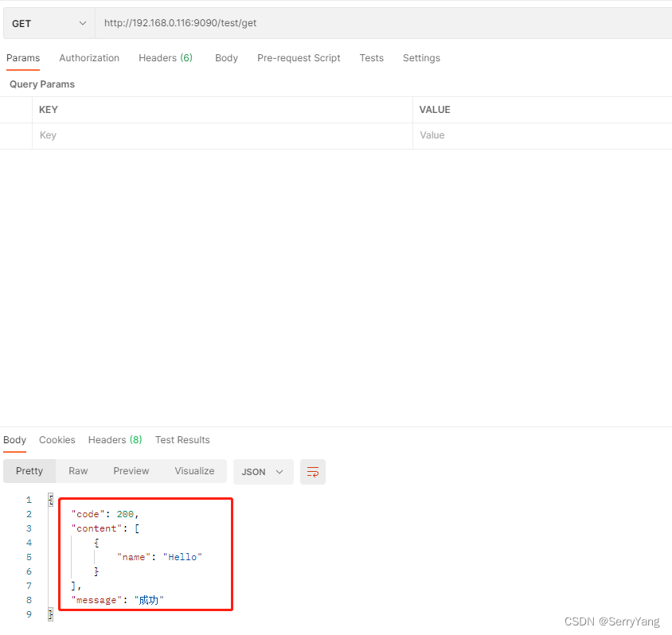
Task: Click the "Hello" value on line 5
Action: pos(182,557)
